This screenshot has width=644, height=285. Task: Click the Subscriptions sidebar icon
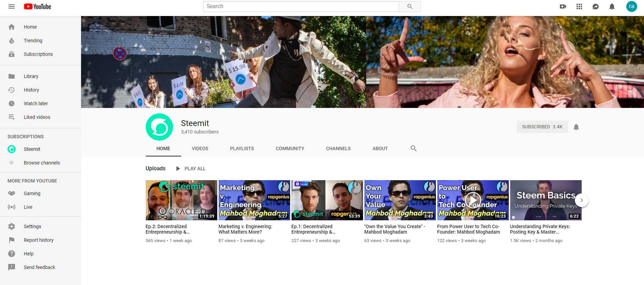pos(12,54)
